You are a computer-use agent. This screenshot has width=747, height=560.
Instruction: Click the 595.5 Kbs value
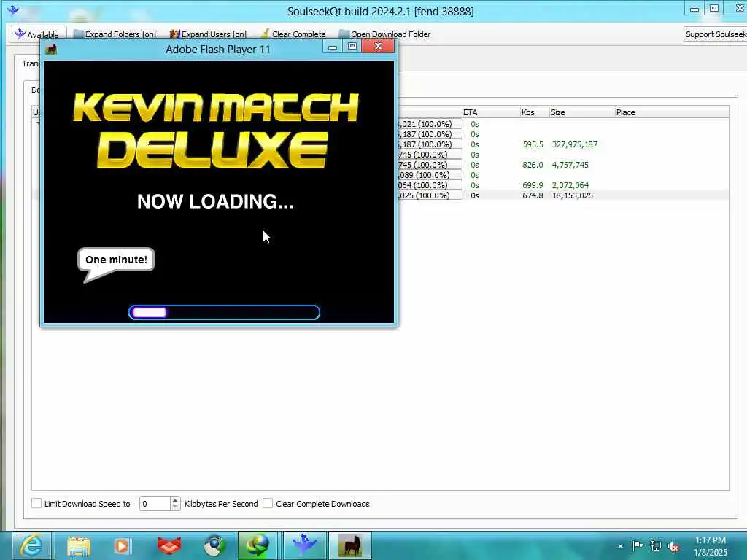tap(533, 144)
